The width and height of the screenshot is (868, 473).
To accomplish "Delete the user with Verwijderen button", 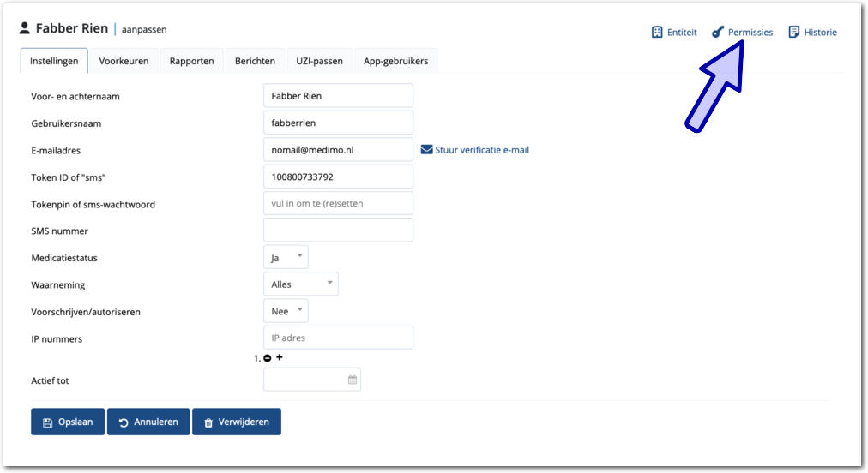I will coord(237,422).
